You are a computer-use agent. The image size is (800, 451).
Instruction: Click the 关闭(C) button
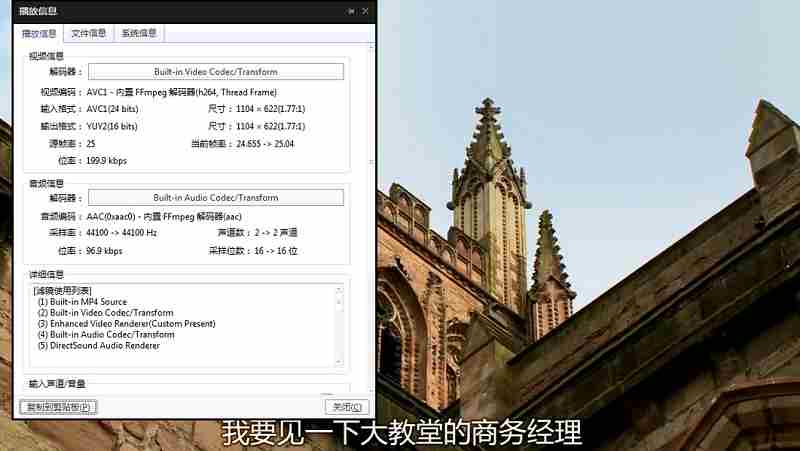[346, 407]
